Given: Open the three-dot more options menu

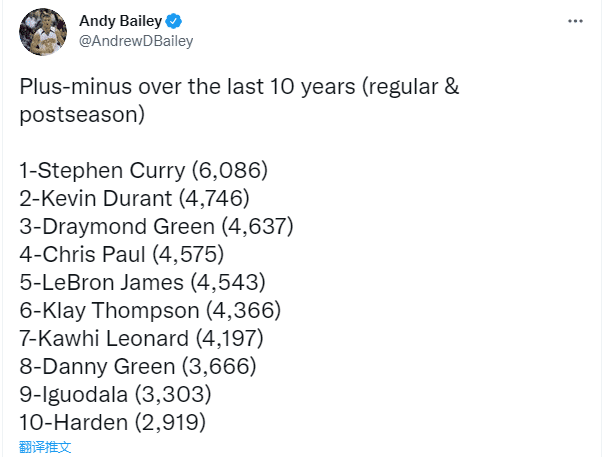Looking at the screenshot, I should pyautogui.click(x=575, y=21).
